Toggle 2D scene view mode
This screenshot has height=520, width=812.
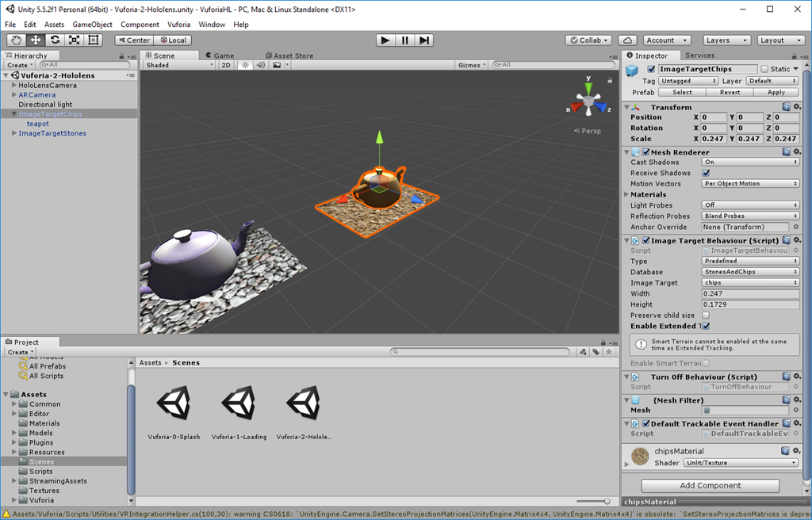pos(226,65)
